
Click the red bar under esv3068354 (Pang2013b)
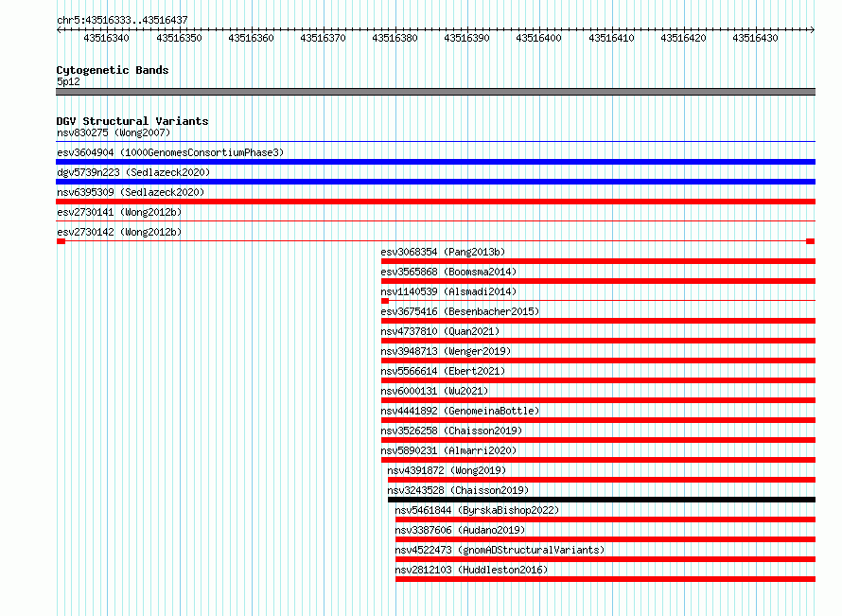(598, 261)
